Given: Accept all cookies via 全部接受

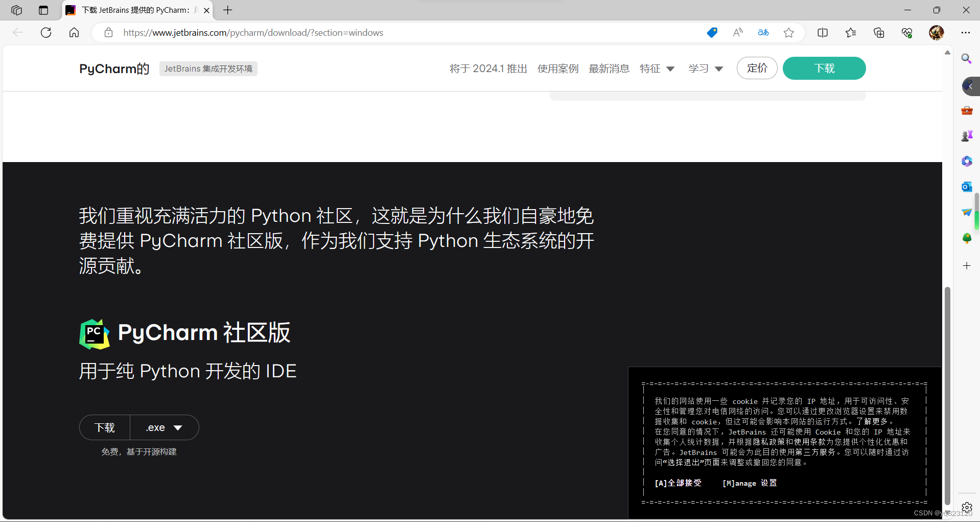Looking at the screenshot, I should point(678,483).
